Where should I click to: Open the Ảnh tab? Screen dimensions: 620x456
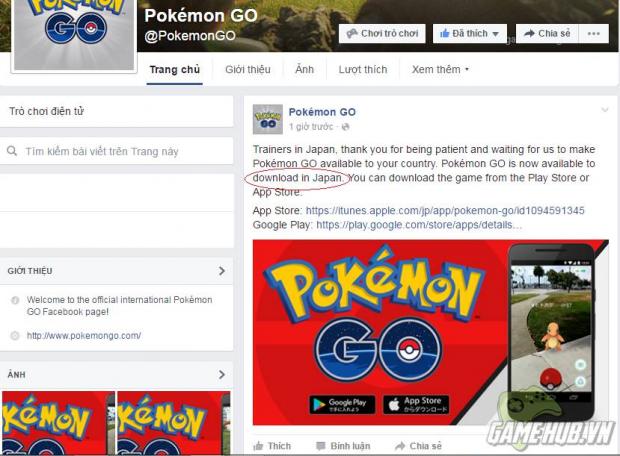pyautogui.click(x=304, y=69)
